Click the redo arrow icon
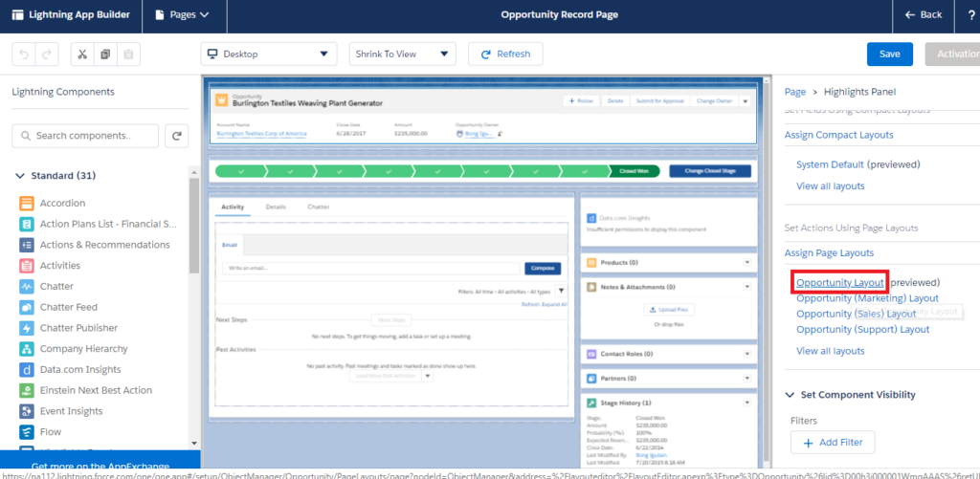 (x=46, y=54)
